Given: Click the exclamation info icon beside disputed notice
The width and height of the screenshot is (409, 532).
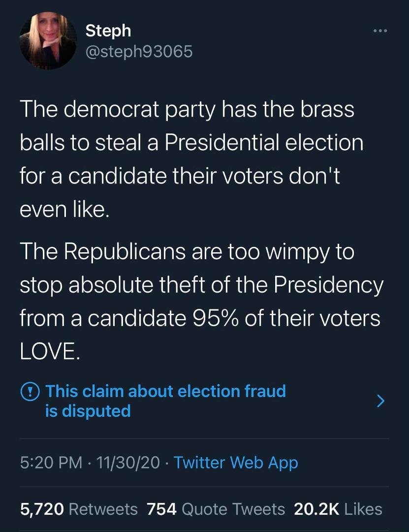Looking at the screenshot, I should click(30, 392).
